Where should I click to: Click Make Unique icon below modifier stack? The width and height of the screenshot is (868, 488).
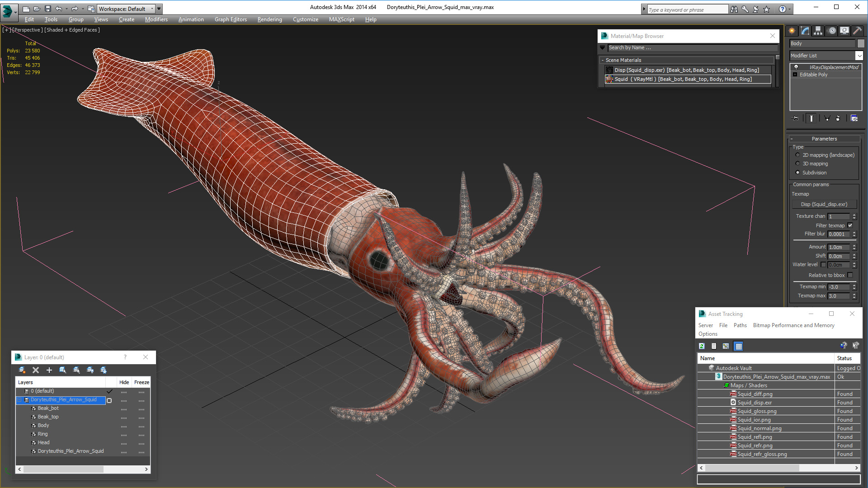tap(827, 118)
